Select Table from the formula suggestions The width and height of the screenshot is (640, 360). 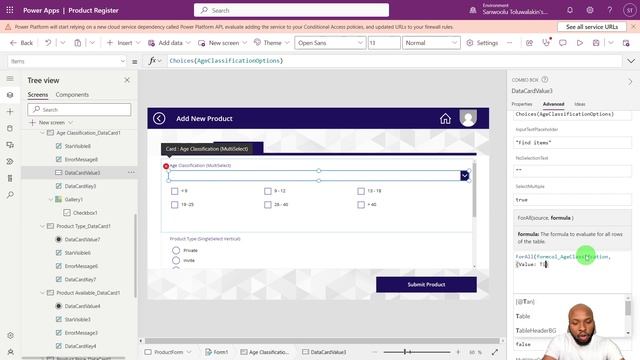point(523,316)
